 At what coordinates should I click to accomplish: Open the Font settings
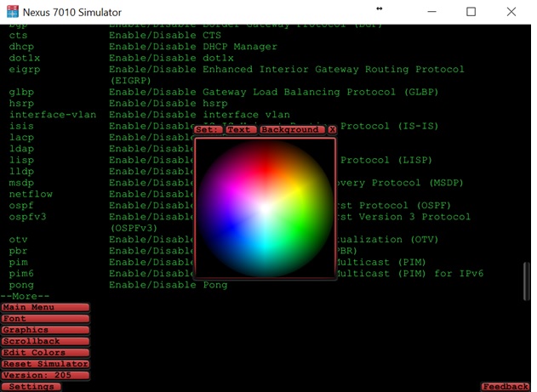coord(46,319)
